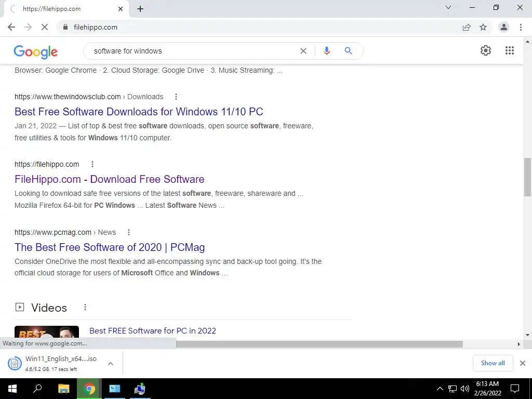The image size is (532, 399).
Task: Click the Chrome taskbar icon
Action: coord(89,389)
